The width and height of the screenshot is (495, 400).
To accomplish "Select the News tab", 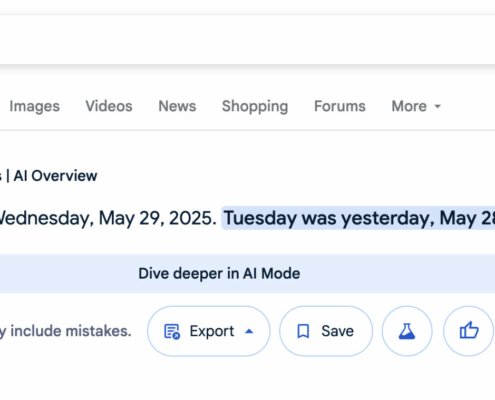I will pos(177,106).
